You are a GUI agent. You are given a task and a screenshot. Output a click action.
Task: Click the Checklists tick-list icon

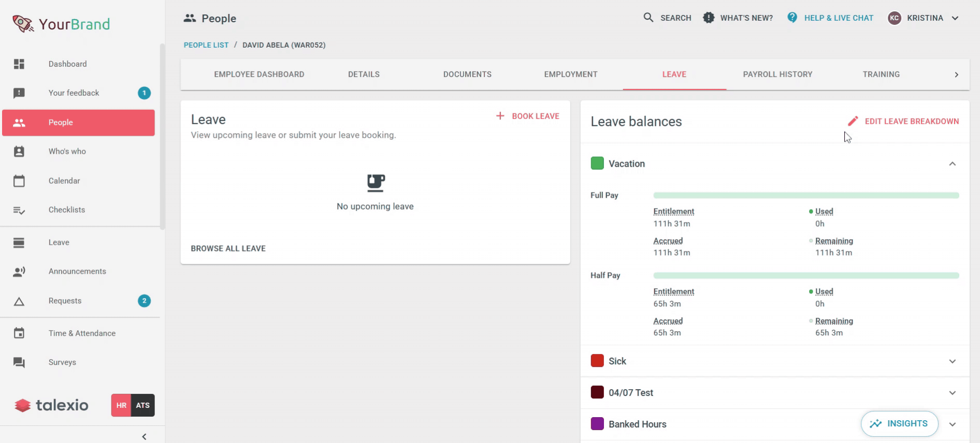click(x=19, y=210)
